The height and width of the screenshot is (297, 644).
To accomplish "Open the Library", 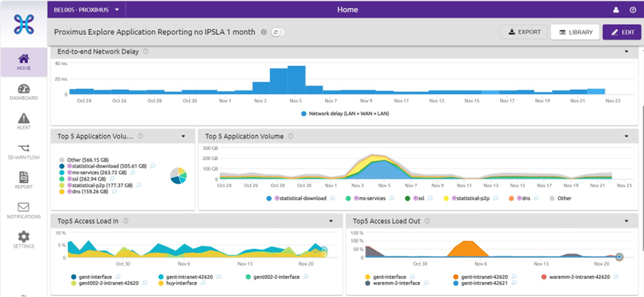I will coord(575,32).
